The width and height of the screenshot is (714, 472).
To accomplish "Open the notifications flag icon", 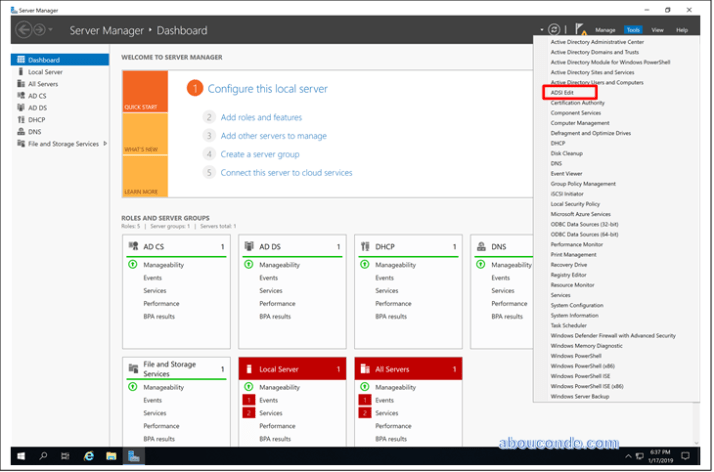I will (x=581, y=30).
